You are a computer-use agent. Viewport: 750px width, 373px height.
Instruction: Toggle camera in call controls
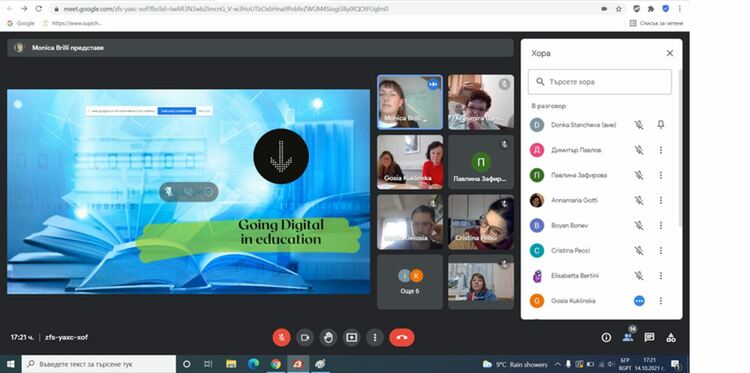tap(305, 338)
